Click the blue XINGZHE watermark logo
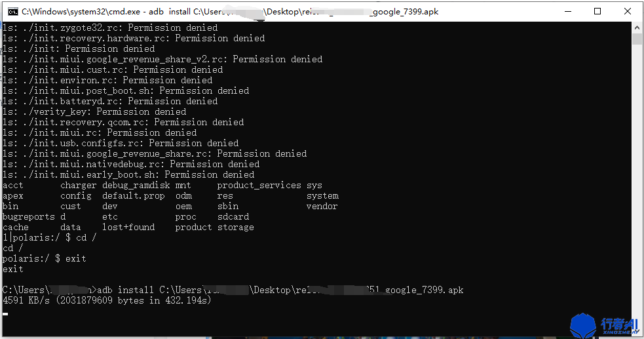The height and width of the screenshot is (339, 644). [583, 325]
